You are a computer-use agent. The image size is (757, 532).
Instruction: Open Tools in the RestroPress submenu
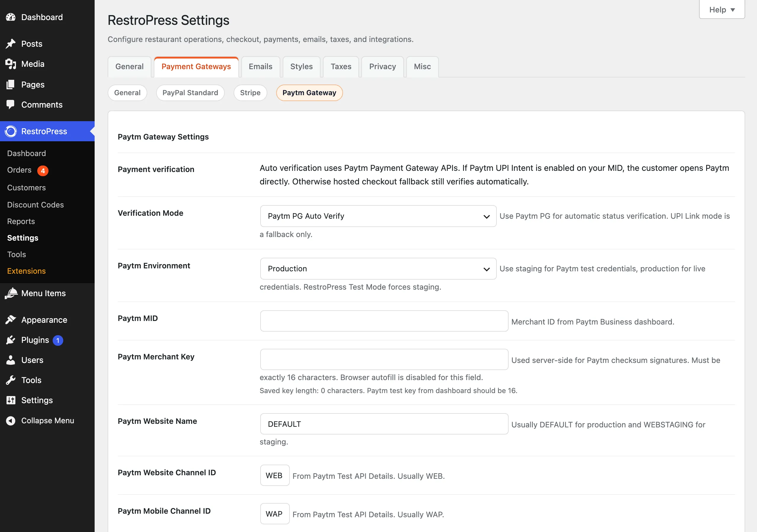click(x=17, y=254)
